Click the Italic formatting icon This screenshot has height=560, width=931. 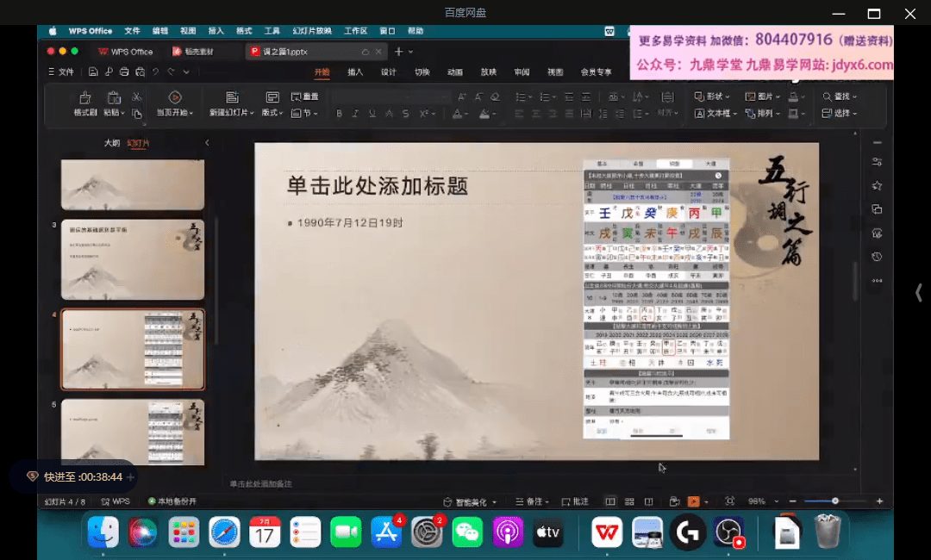[x=355, y=114]
